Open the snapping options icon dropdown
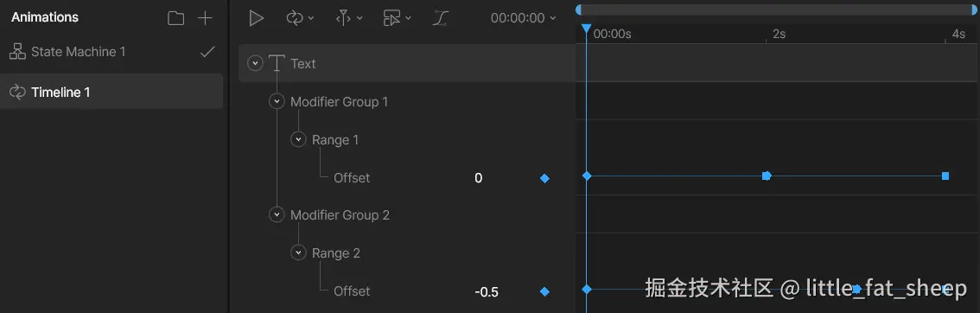980x313 pixels. coord(349,18)
